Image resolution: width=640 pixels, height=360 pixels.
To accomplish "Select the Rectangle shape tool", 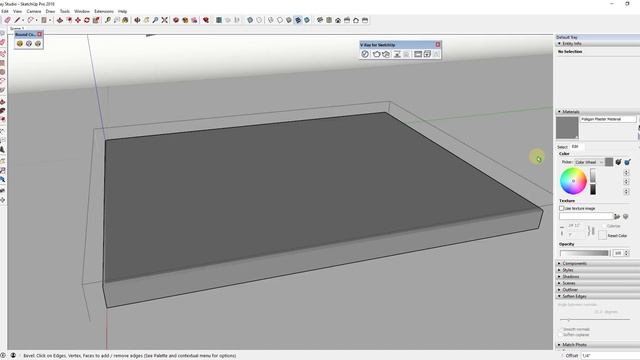I will pos(44,20).
